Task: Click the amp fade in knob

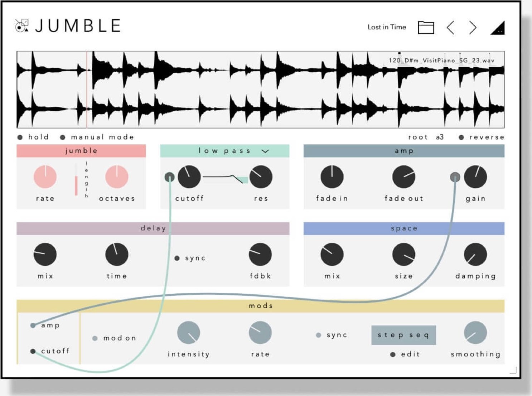Action: tap(332, 177)
